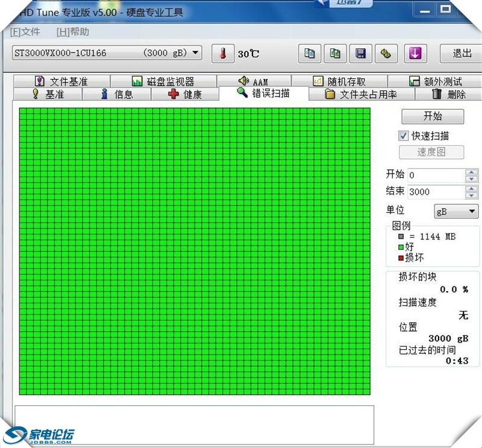
Task: Open the [F]文件 file menu
Action: click(25, 31)
